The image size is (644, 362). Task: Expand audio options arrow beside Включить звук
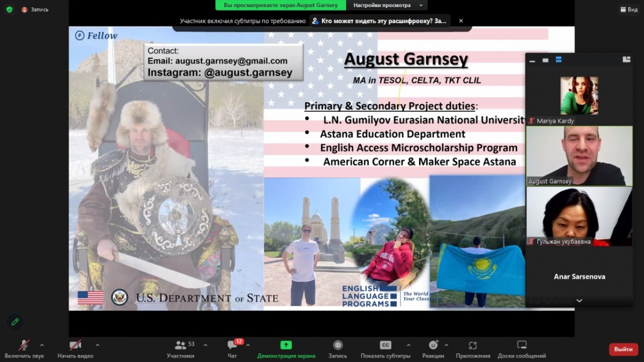click(x=42, y=345)
